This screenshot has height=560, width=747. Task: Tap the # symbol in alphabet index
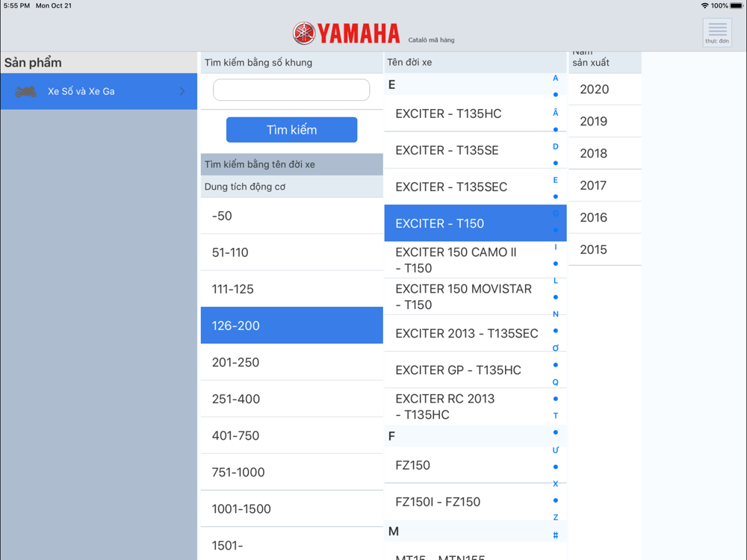pyautogui.click(x=555, y=535)
